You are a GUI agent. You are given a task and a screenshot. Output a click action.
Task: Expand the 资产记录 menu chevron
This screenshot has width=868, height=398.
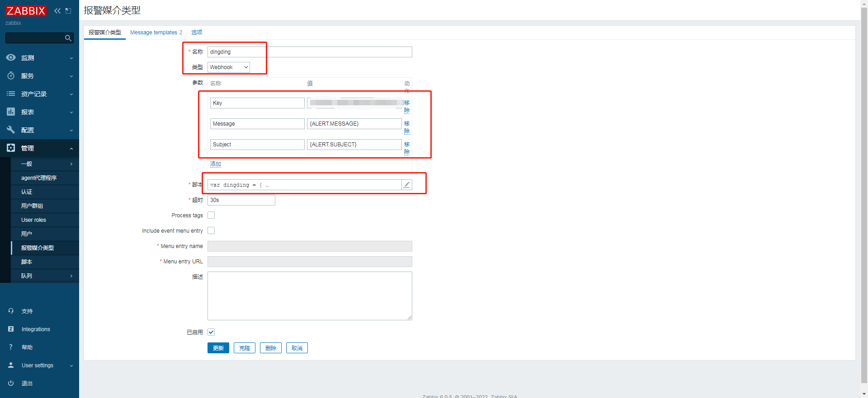[71, 94]
